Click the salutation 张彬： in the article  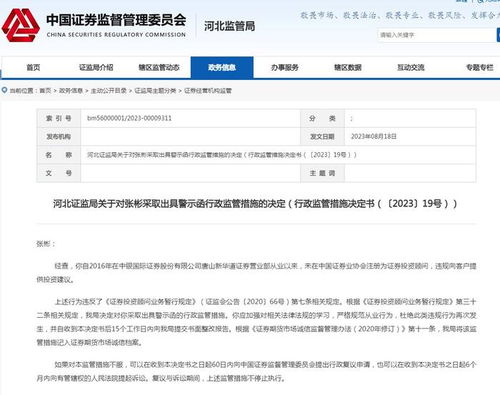46,244
